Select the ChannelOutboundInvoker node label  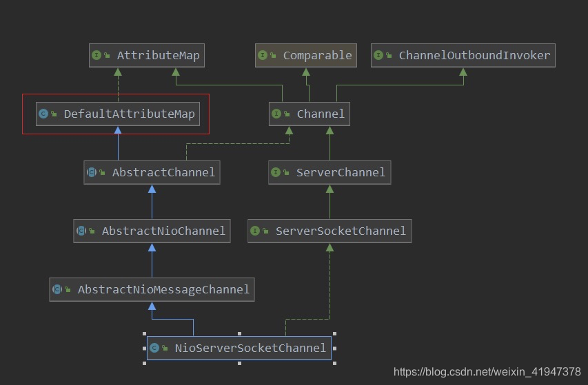point(474,55)
